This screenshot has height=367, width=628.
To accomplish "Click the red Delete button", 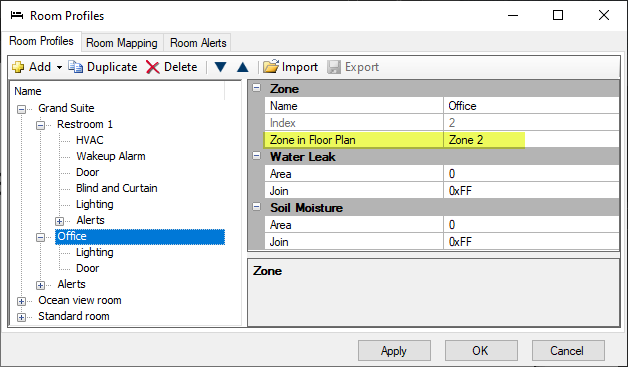I will click(171, 67).
